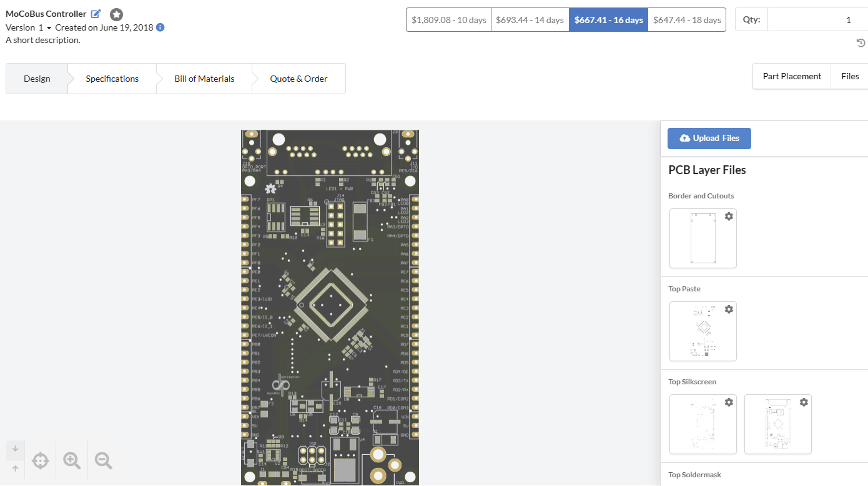Click the Upload Files button
The height and width of the screenshot is (486, 868).
click(x=709, y=138)
